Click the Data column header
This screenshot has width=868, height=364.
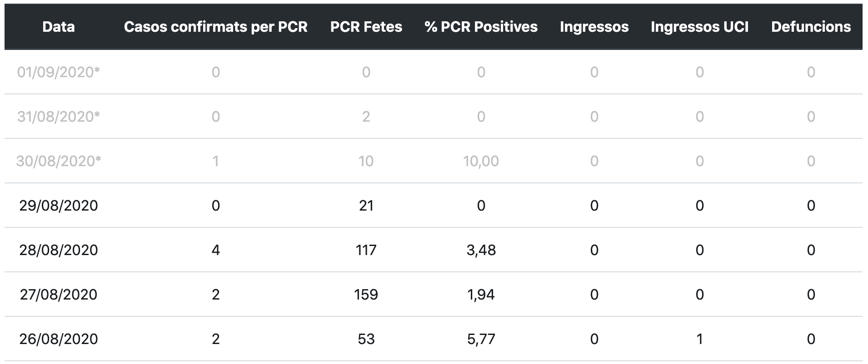(58, 27)
